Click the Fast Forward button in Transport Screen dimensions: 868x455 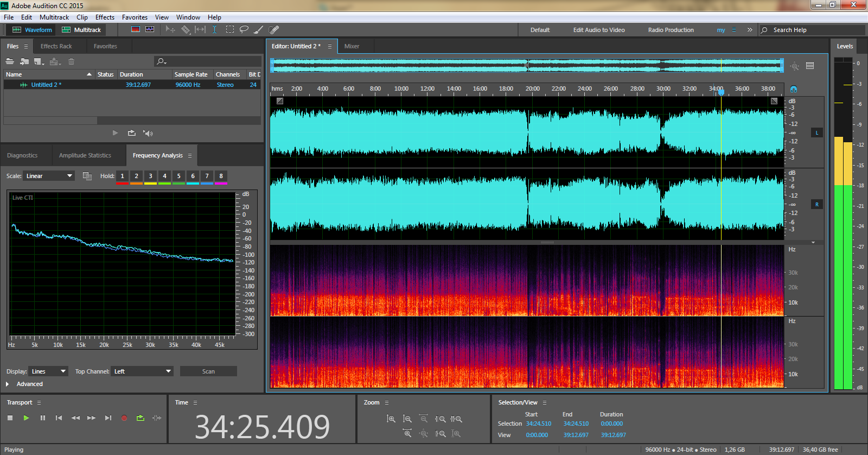click(x=92, y=418)
